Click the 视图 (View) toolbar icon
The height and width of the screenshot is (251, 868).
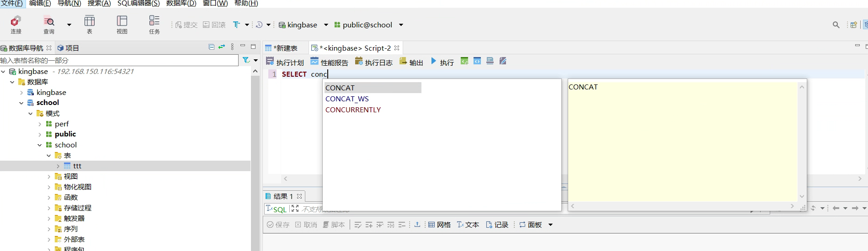click(122, 24)
